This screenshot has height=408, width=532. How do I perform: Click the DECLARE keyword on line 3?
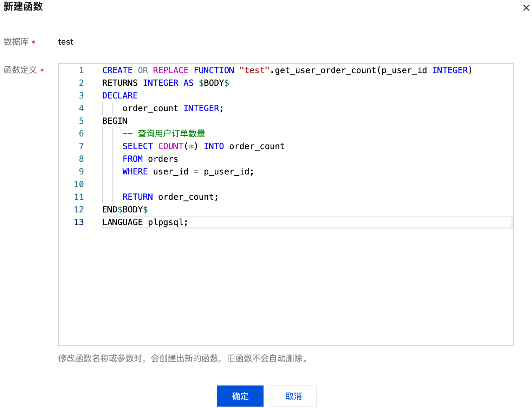click(x=120, y=96)
